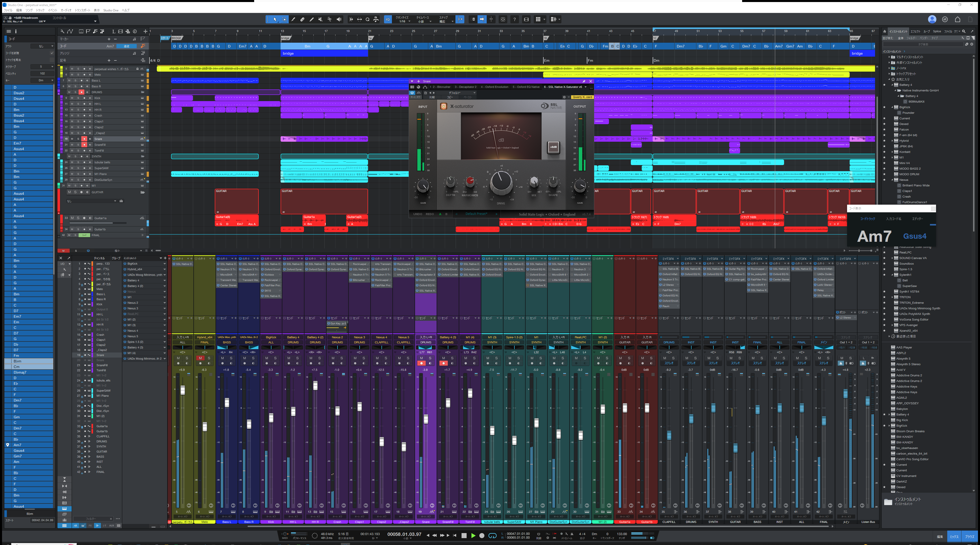Click the wrench track options icon
The height and width of the screenshot is (545, 980).
point(62,31)
